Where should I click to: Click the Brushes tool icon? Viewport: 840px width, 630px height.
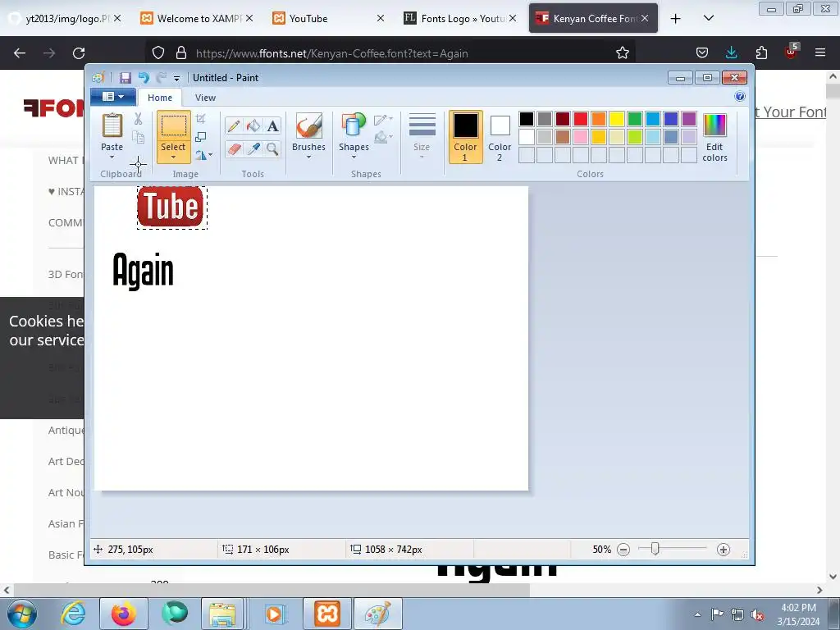(x=309, y=126)
